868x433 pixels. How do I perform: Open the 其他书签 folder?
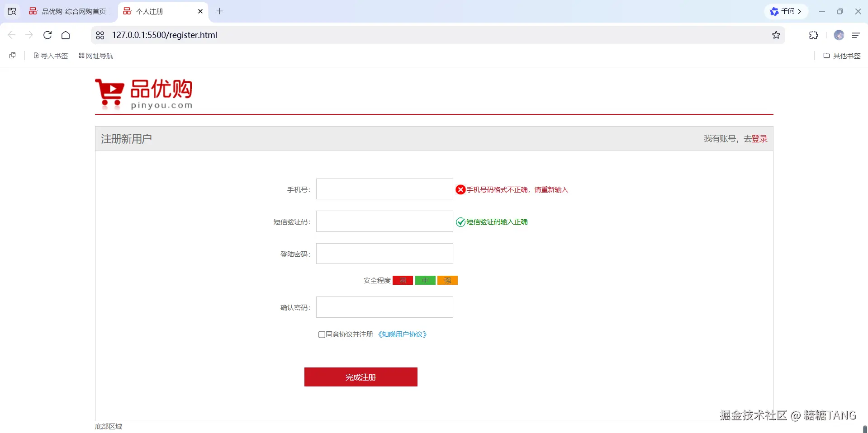(x=842, y=56)
